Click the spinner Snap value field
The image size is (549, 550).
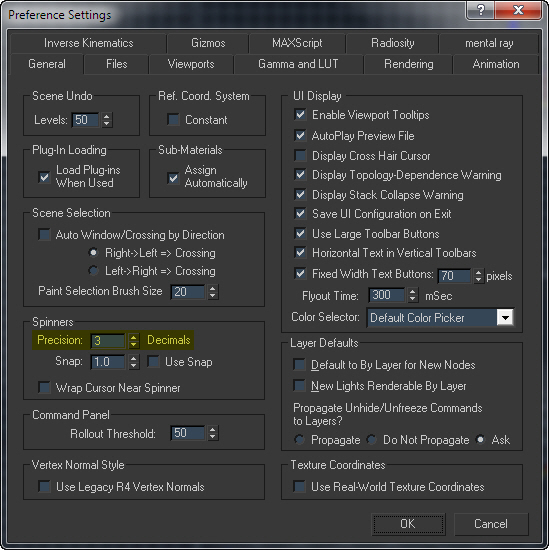[108, 362]
